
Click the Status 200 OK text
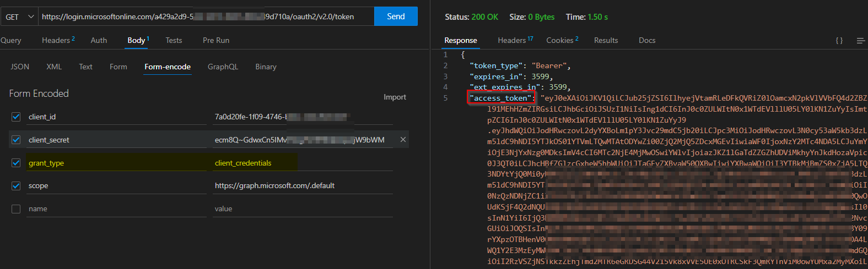tap(471, 17)
